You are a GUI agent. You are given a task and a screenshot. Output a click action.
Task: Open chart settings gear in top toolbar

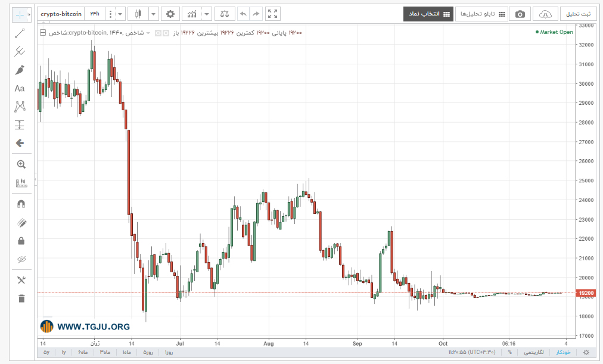pyautogui.click(x=170, y=14)
